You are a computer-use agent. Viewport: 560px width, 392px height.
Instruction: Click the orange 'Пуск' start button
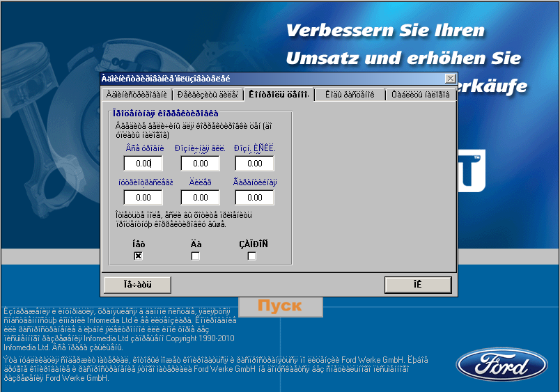[x=280, y=306]
